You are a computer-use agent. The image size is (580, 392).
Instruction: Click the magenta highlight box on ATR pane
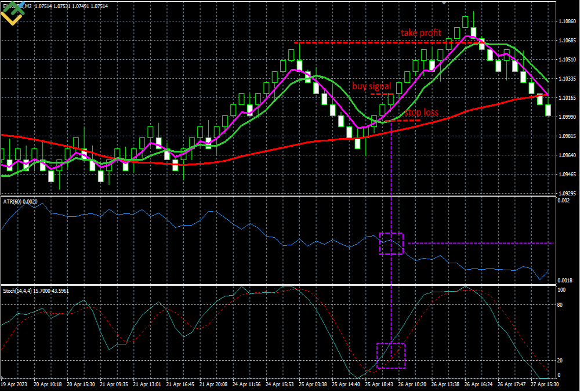(x=392, y=244)
